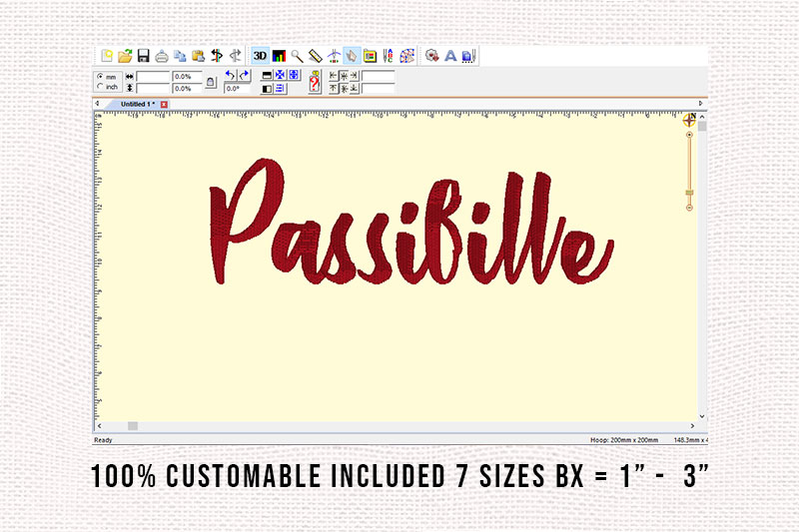Click the colored undo arrow icon
The width and height of the screenshot is (799, 532).
(217, 56)
